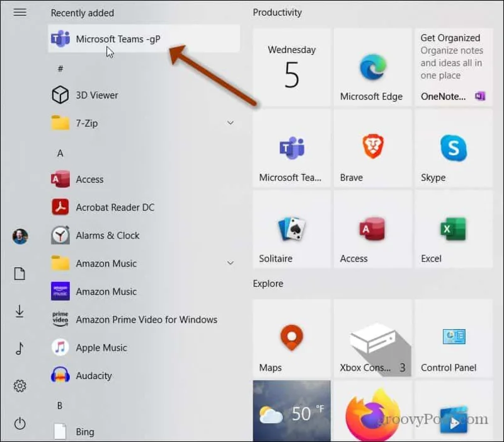Image resolution: width=504 pixels, height=442 pixels.
Task: Click the user account avatar
Action: click(20, 236)
